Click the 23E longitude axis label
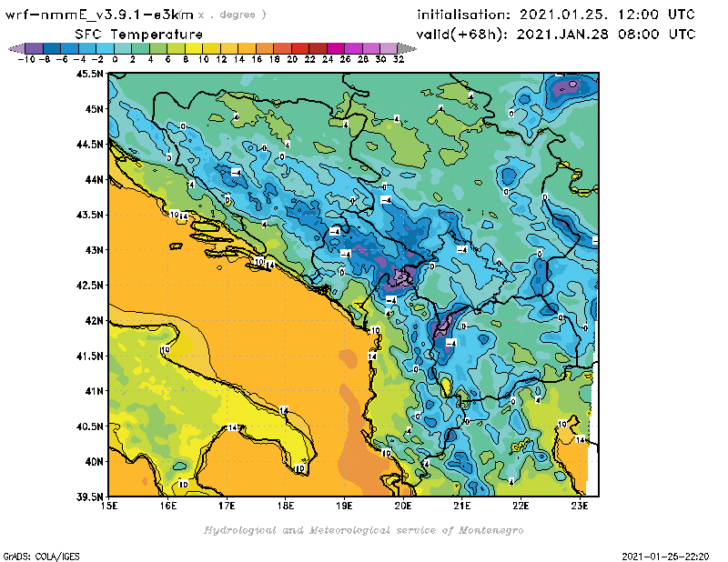Screen dimensions: 728x562 pyautogui.click(x=579, y=506)
